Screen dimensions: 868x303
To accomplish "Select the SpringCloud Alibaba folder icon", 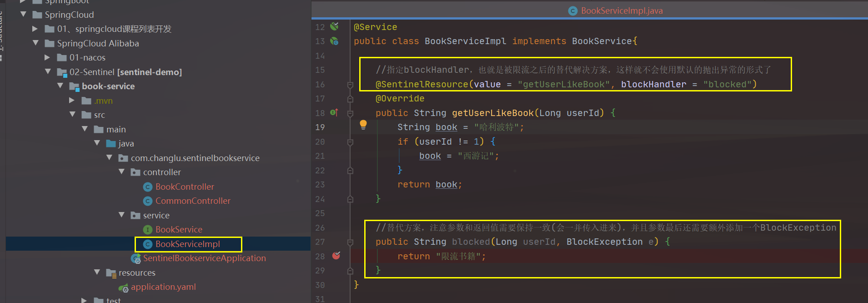I will tap(50, 43).
